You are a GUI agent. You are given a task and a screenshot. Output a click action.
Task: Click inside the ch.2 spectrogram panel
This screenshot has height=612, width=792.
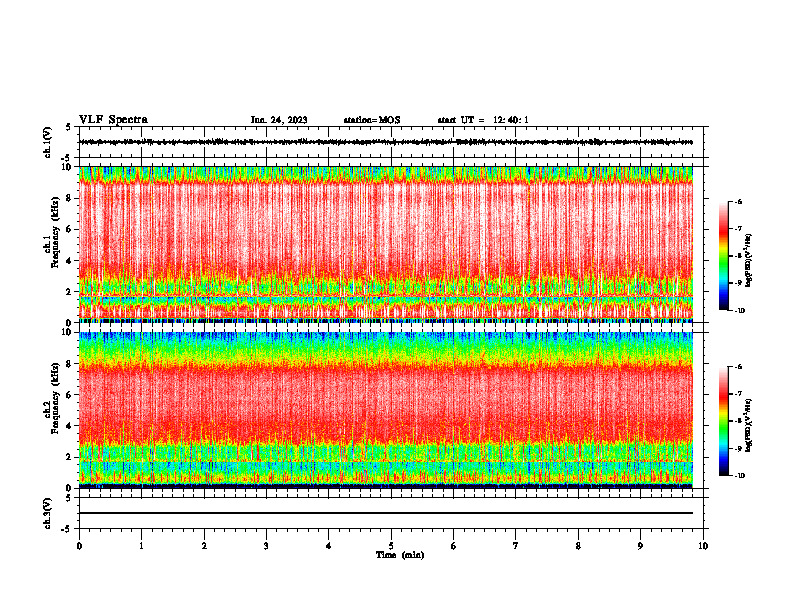point(386,410)
